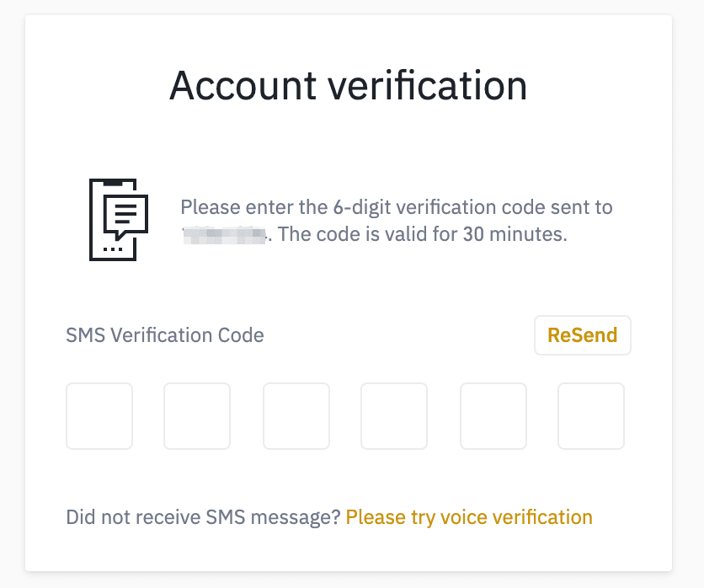Viewport: 704px width, 588px height.
Task: Select the second digit input box
Action: 197,416
